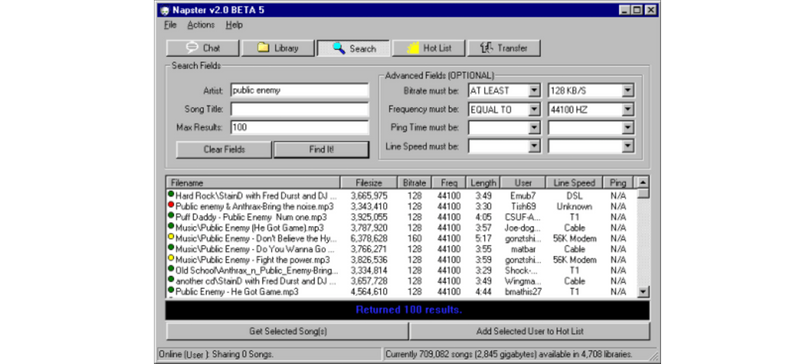The width and height of the screenshot is (804, 364).
Task: Click the green dot beside Music\Public Enemy (He Got Game).mp3
Action: click(171, 226)
